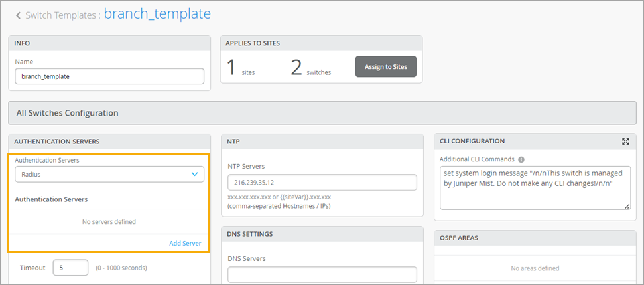Click the Additional CLI Commands info icon
Screen dimensions: 644x285
(521, 159)
